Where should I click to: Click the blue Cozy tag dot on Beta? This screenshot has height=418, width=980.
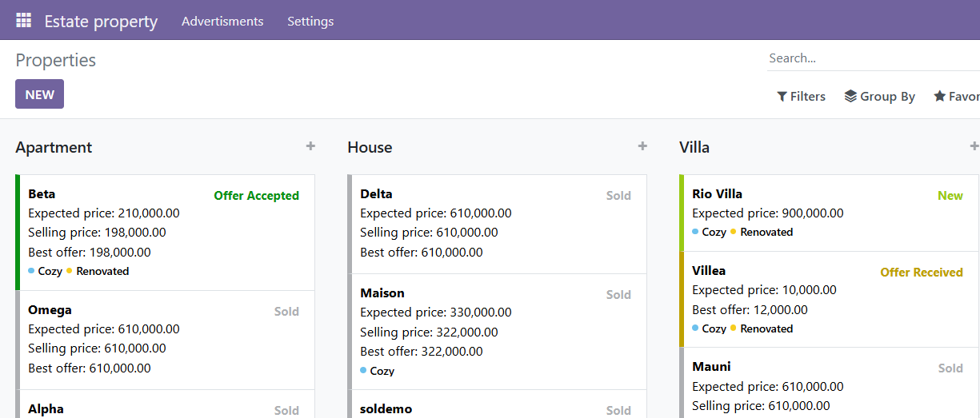coord(31,271)
